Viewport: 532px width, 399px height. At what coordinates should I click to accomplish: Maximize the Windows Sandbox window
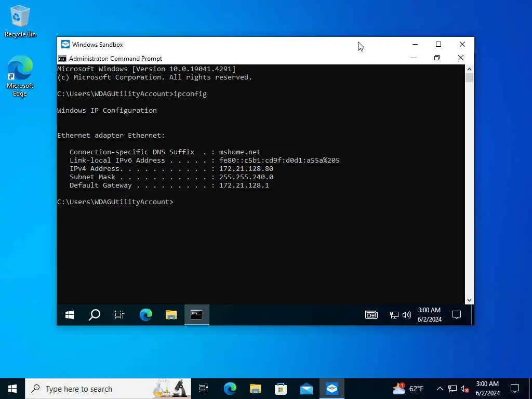pos(438,45)
